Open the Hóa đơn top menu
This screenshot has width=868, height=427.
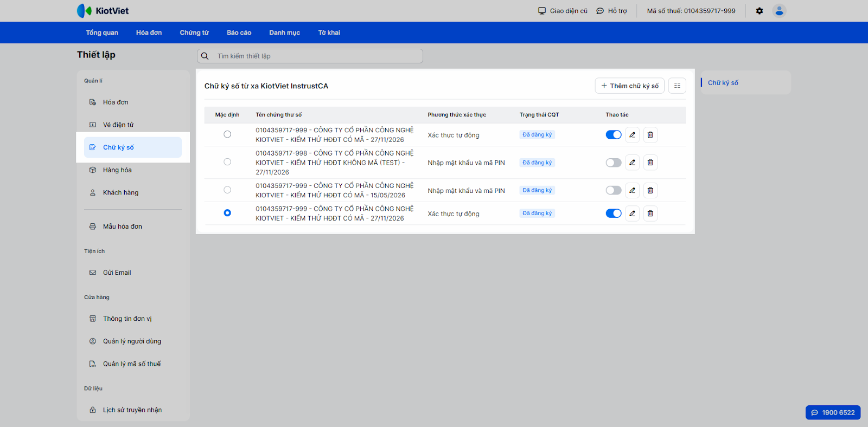tap(149, 33)
